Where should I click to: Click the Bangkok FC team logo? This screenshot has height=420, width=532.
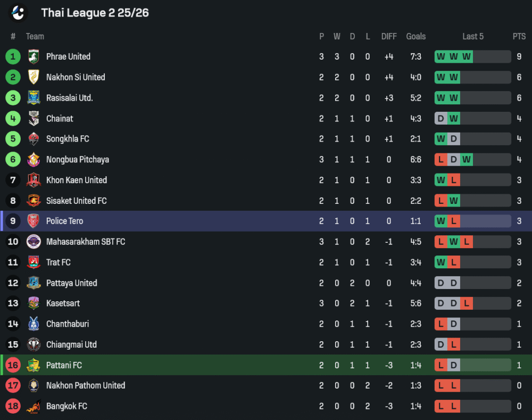(34, 406)
